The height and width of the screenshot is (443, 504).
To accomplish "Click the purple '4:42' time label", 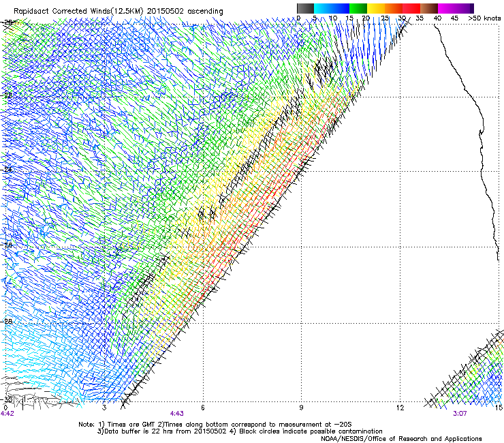I will [x=7, y=414].
